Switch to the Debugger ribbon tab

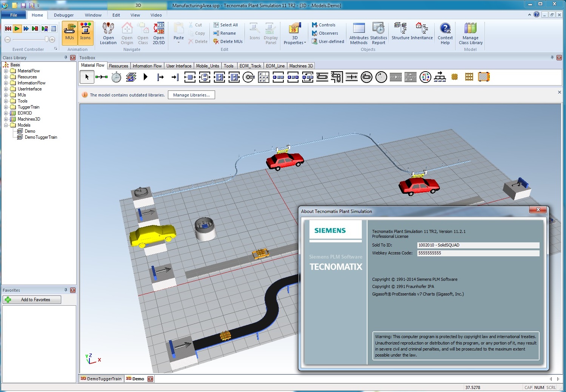point(63,15)
